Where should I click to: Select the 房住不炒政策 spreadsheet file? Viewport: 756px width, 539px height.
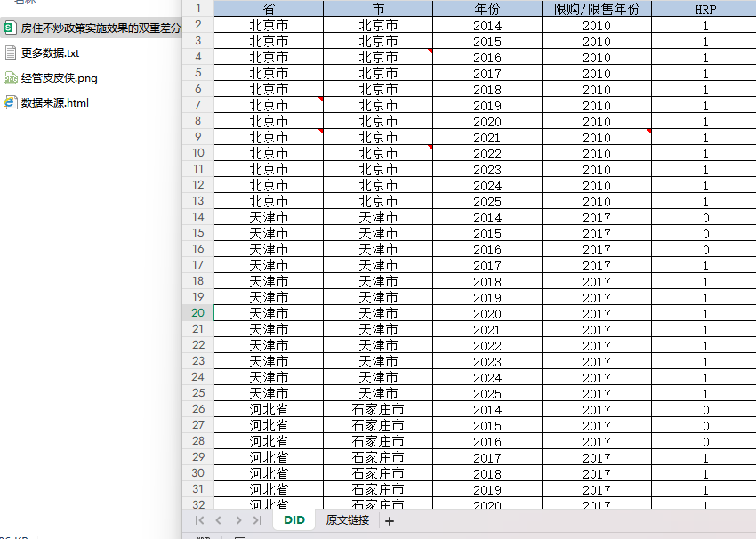tap(92, 28)
